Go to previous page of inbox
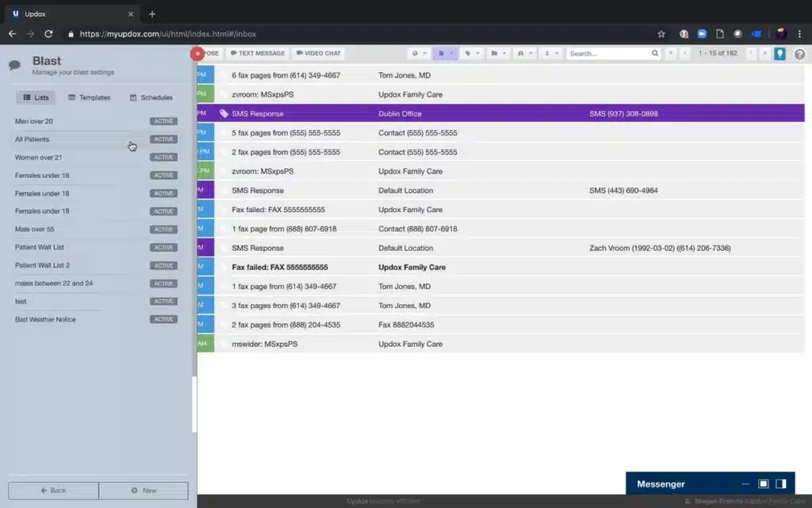 (x=684, y=53)
